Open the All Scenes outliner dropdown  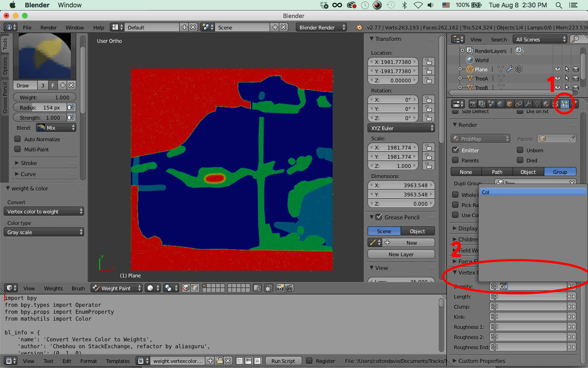540,40
